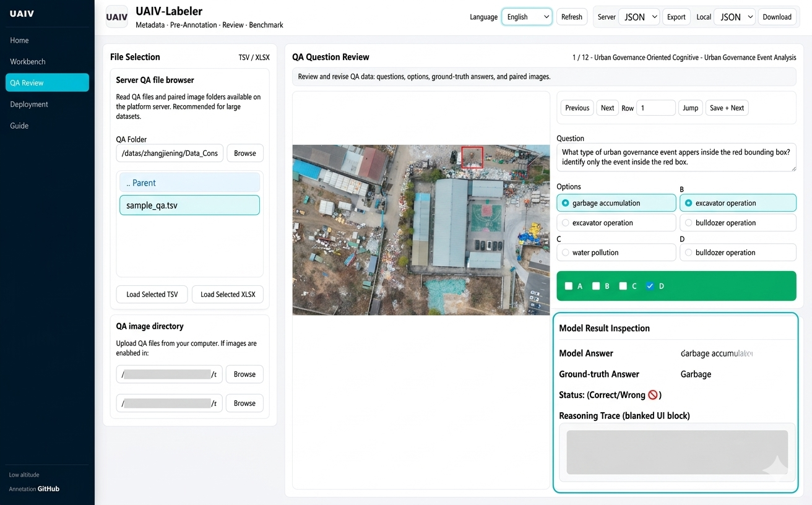Open the Language dropdown showing English
Screen dimensions: 812x505
(x=527, y=17)
